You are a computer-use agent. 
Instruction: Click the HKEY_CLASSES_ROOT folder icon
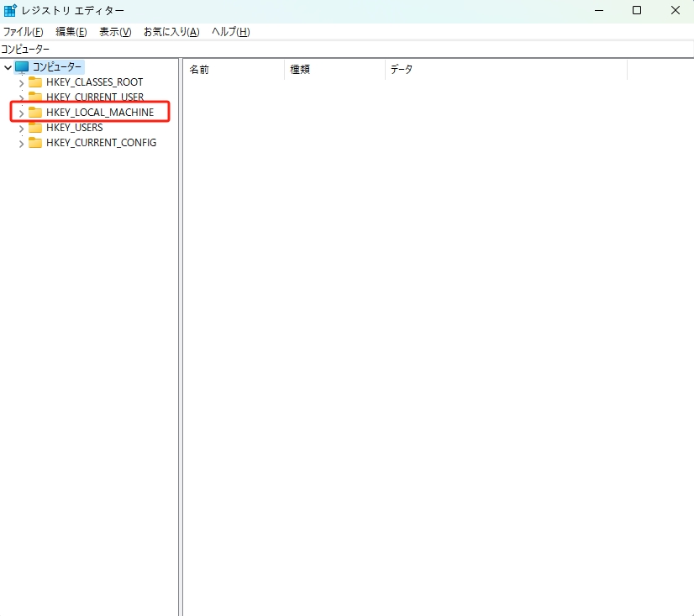coord(35,82)
